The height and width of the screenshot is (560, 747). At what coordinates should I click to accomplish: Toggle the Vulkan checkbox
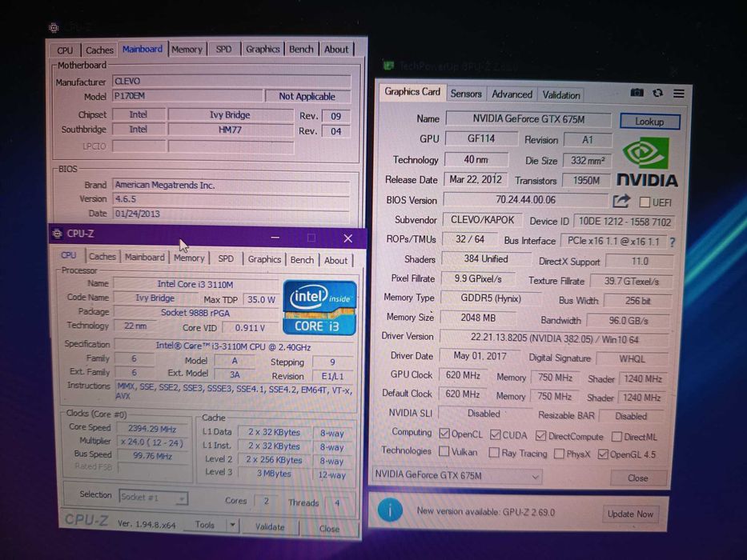tap(444, 451)
